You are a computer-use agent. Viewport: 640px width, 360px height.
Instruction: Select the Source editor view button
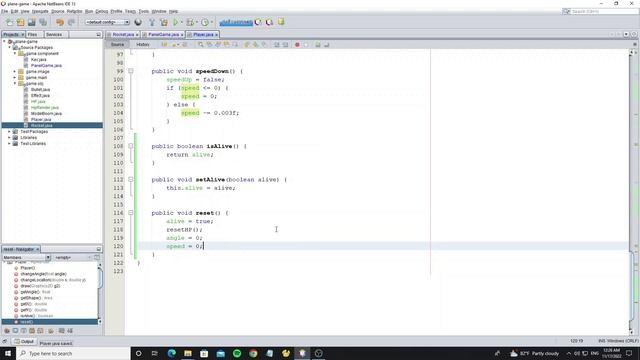pos(118,44)
